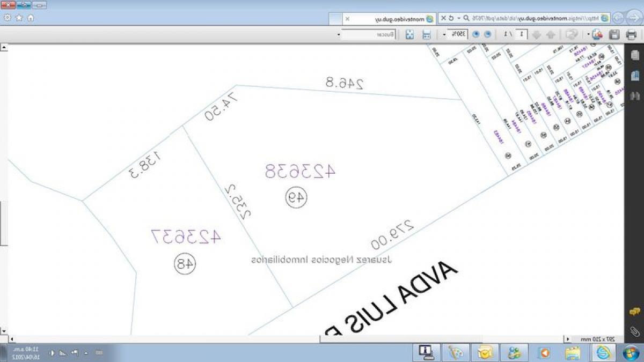
Task: Click the print icon in PDF toolbar
Action: (x=632, y=34)
